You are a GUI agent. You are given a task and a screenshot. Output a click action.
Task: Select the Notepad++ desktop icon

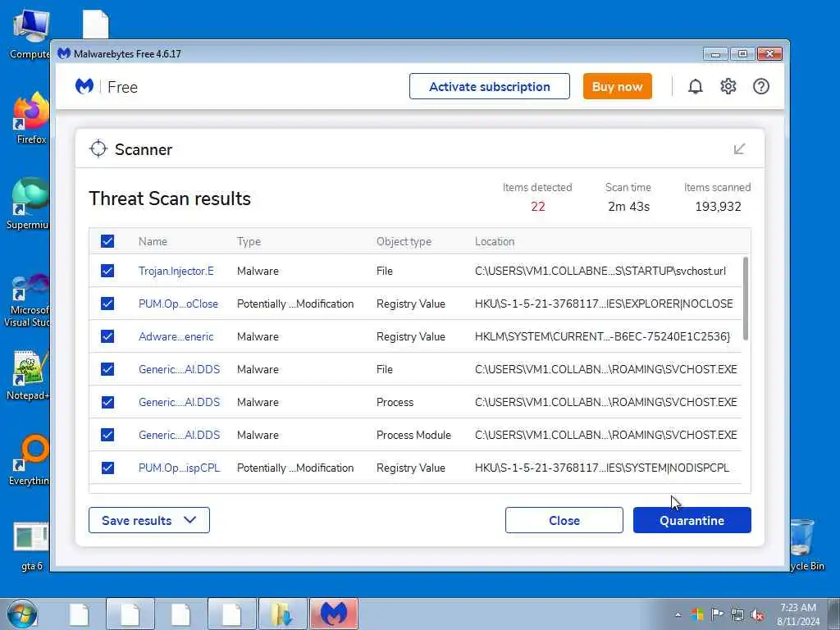[28, 375]
